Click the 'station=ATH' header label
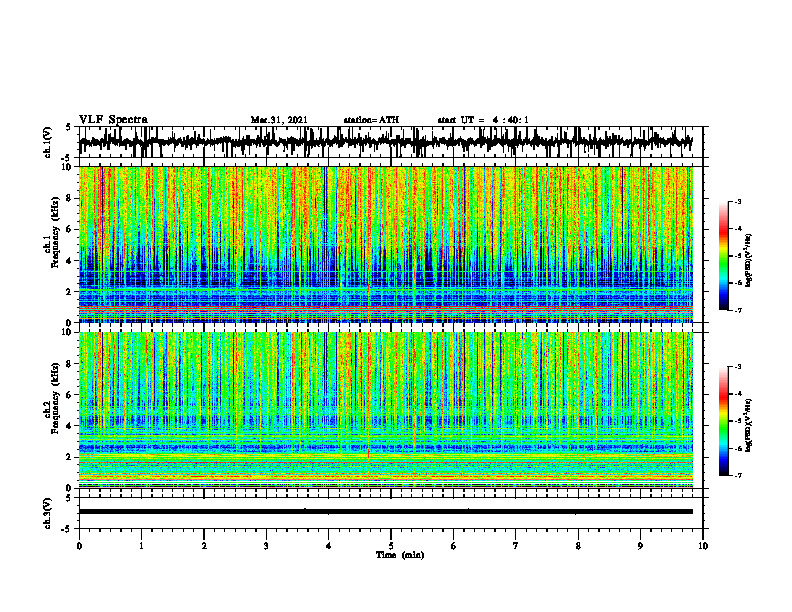The height and width of the screenshot is (612, 792). point(371,120)
